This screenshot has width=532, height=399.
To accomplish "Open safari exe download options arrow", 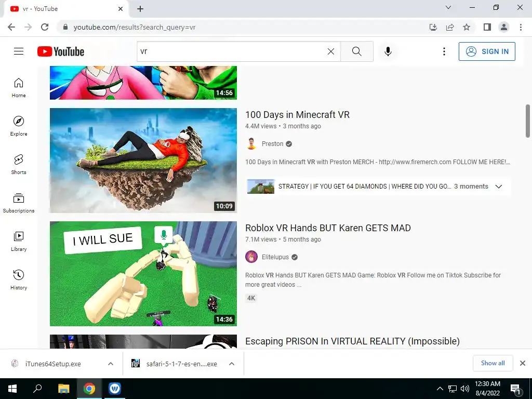I will [x=232, y=364].
